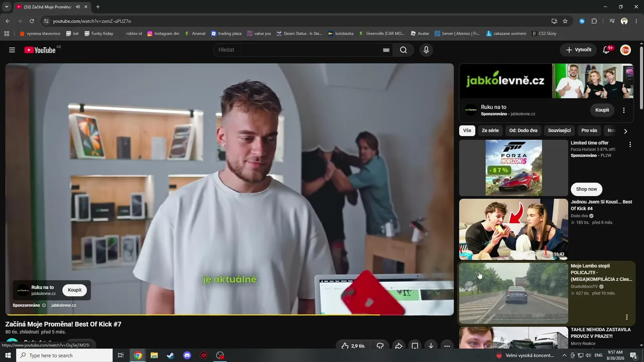Open a new browser tab
Viewport: 644px width, 362px height.
pyautogui.click(x=98, y=7)
